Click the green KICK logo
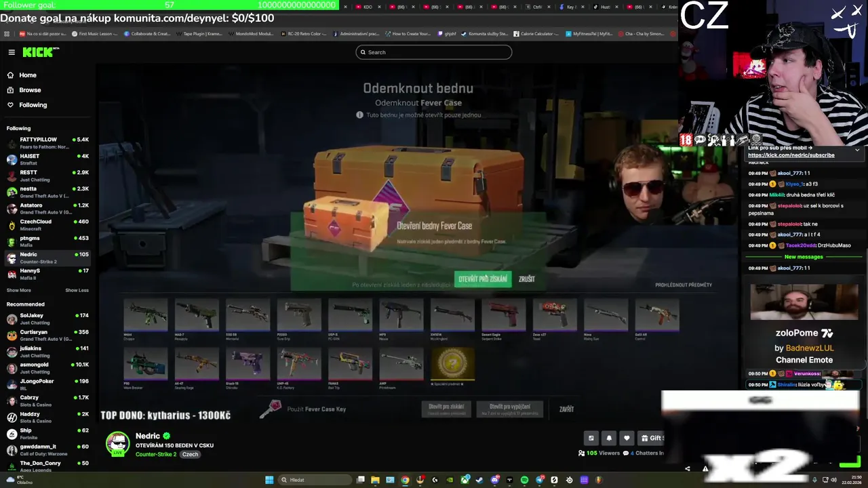 (x=41, y=52)
